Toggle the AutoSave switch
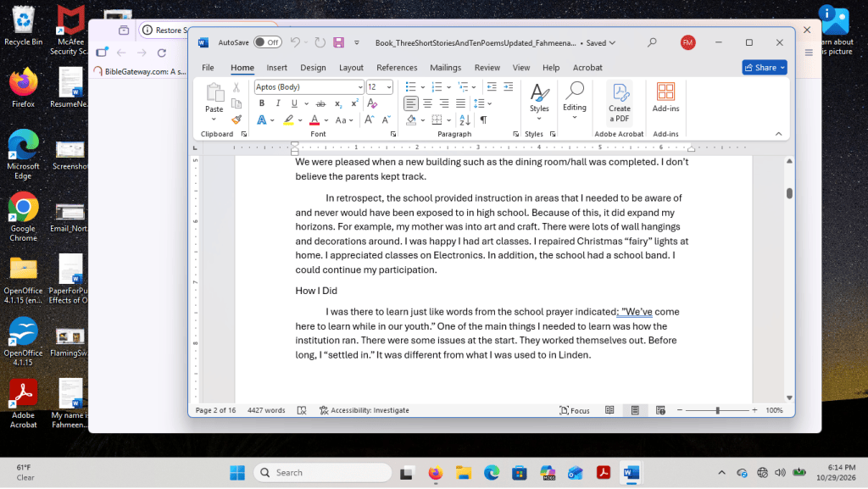868x489 pixels. (268, 42)
